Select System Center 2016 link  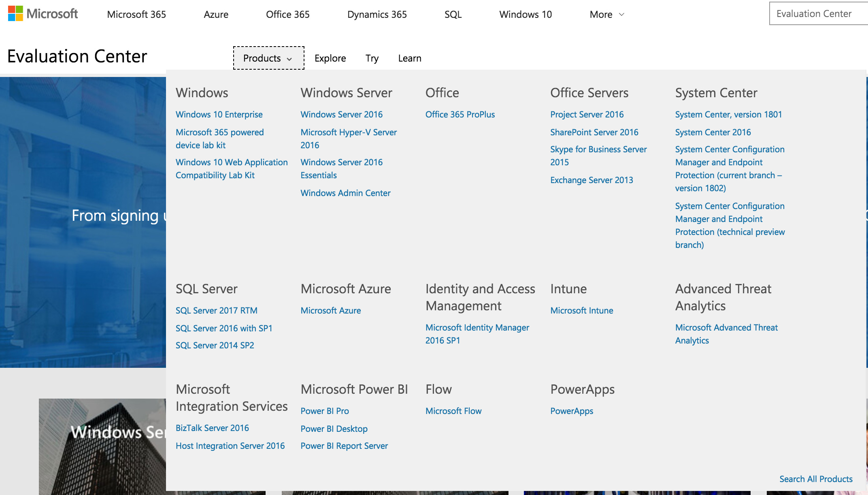click(x=713, y=132)
